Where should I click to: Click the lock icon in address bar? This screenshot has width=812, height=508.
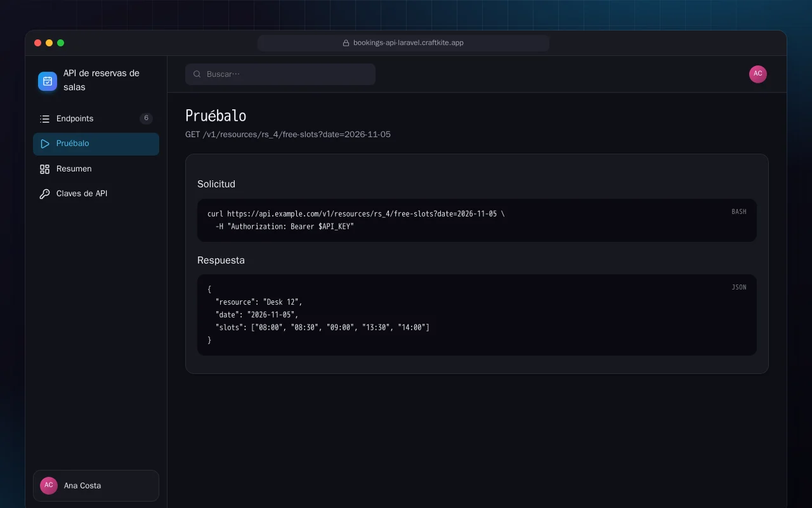[346, 43]
